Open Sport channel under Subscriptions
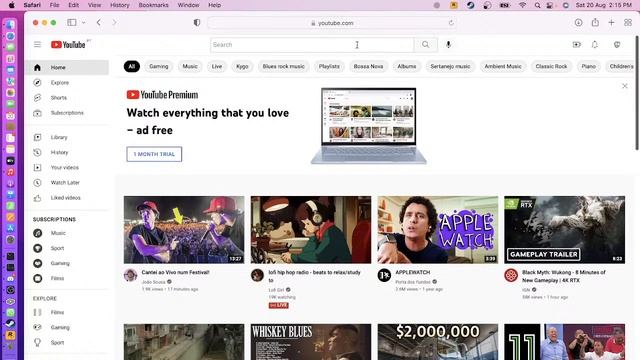640x360 pixels. coord(67,248)
